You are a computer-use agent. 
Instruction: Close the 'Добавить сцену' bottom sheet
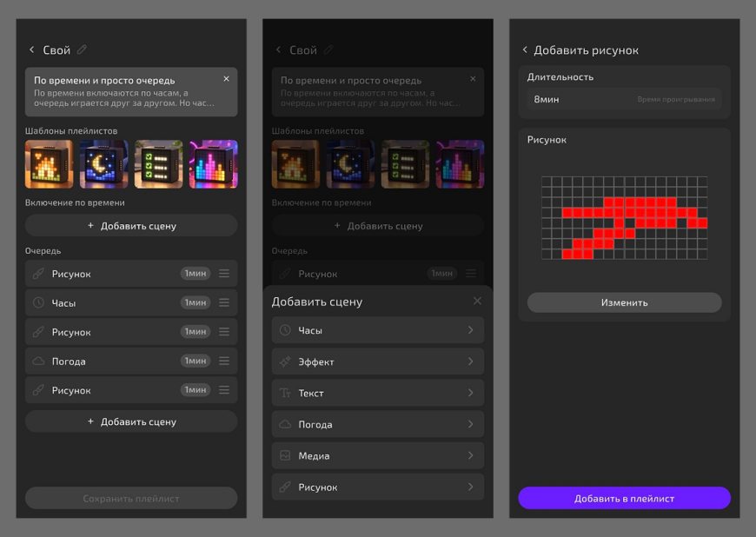coord(477,301)
